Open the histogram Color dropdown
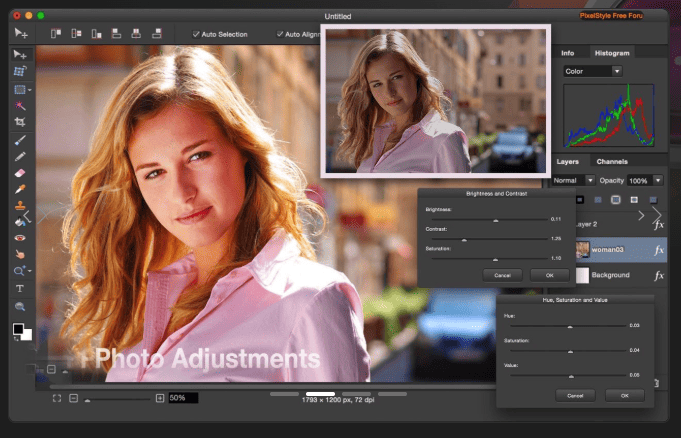This screenshot has width=681, height=438. tap(593, 71)
